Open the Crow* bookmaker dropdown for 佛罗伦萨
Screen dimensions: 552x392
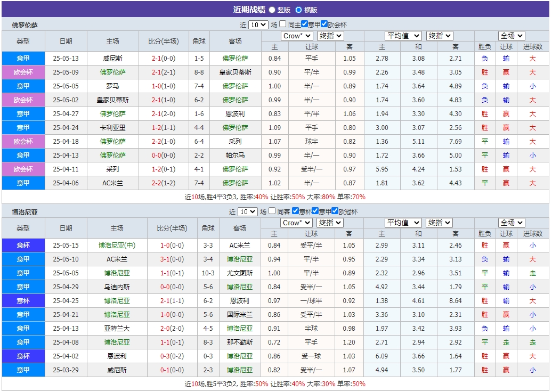coord(297,36)
